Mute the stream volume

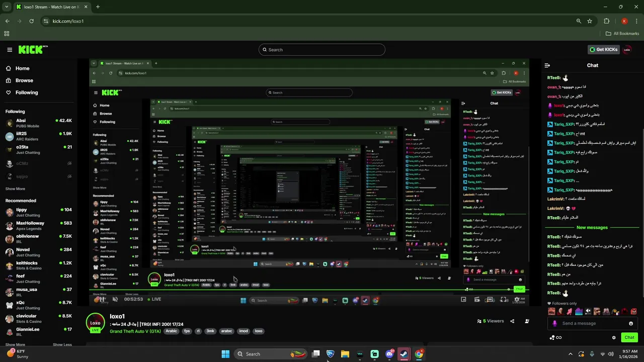click(x=115, y=299)
